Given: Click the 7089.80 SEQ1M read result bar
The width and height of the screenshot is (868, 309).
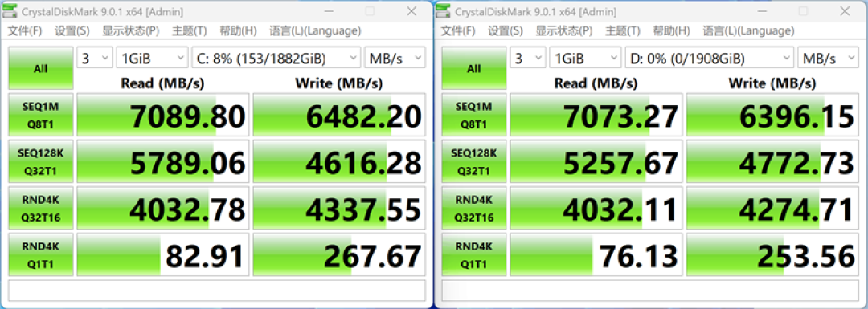Looking at the screenshot, I should [x=162, y=115].
